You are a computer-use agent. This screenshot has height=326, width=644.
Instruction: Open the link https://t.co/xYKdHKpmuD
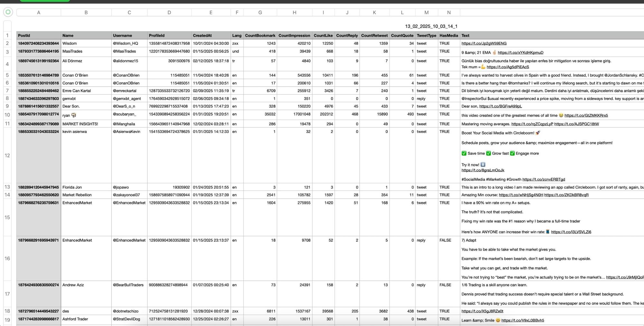520,52
